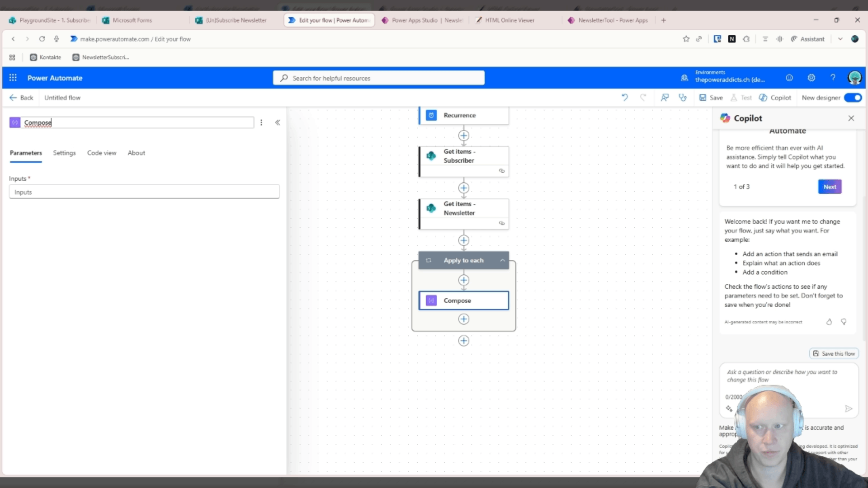Screen dimensions: 868x488
Task: Click the browser address bar URL
Action: (135, 39)
